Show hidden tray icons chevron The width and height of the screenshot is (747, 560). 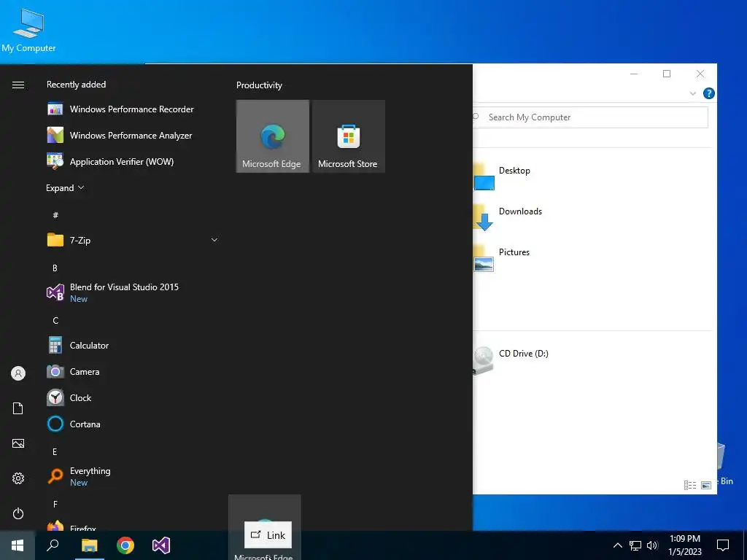[x=617, y=545]
